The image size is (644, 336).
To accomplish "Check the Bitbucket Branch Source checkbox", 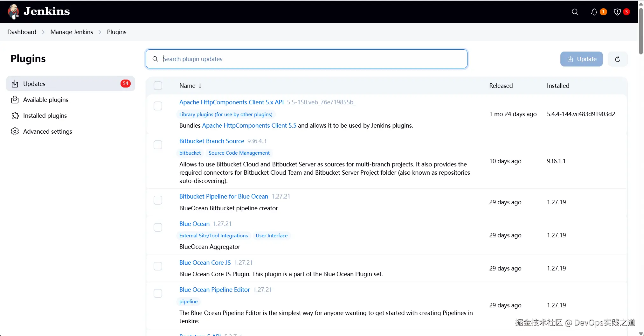I will (158, 145).
